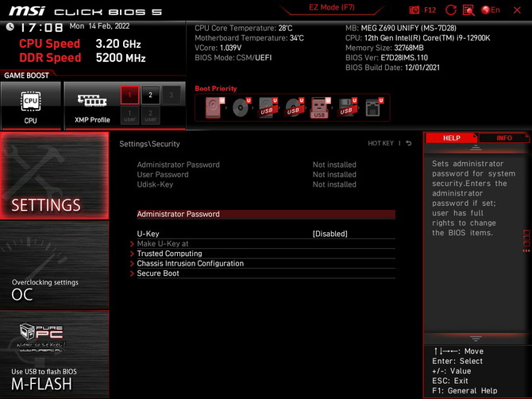Click User Password status row
The height and width of the screenshot is (399, 532).
click(247, 175)
